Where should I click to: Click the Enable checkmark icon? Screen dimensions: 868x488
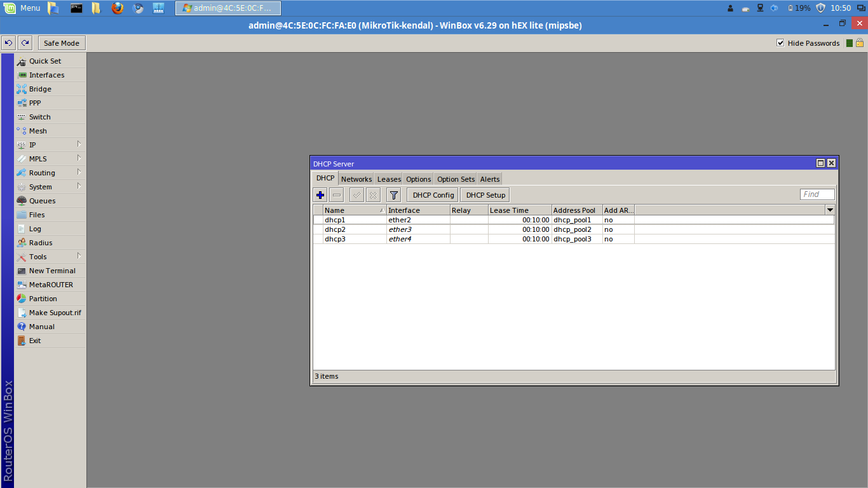356,195
